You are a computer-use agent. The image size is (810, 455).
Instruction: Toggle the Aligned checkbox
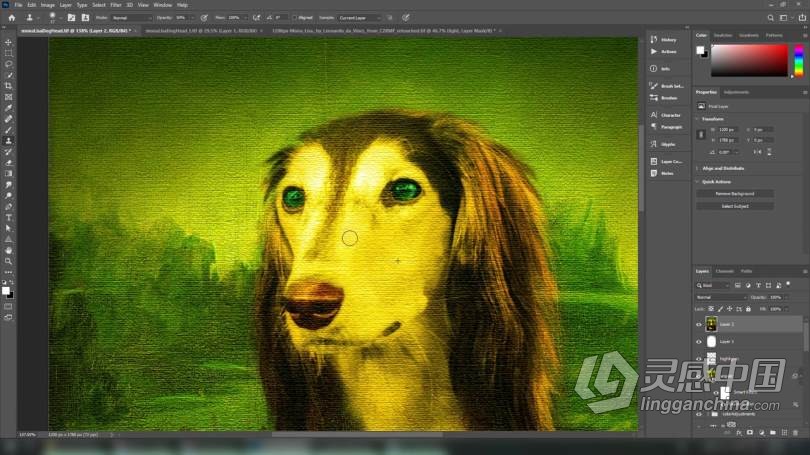[294, 18]
